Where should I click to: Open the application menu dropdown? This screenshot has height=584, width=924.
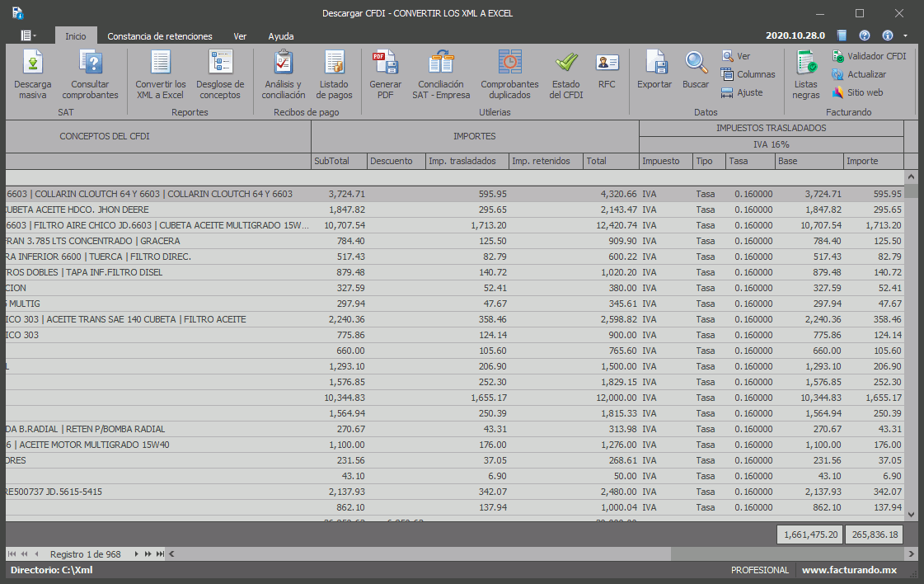tap(29, 35)
